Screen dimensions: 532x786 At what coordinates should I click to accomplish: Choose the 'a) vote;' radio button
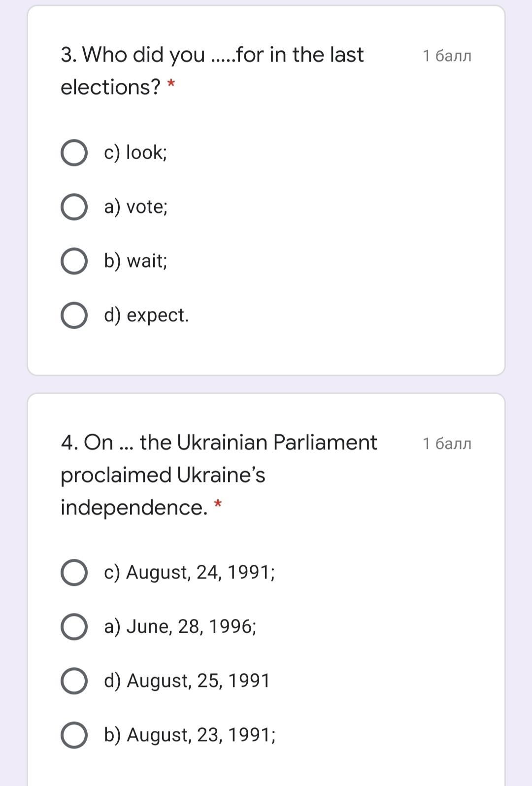(74, 207)
